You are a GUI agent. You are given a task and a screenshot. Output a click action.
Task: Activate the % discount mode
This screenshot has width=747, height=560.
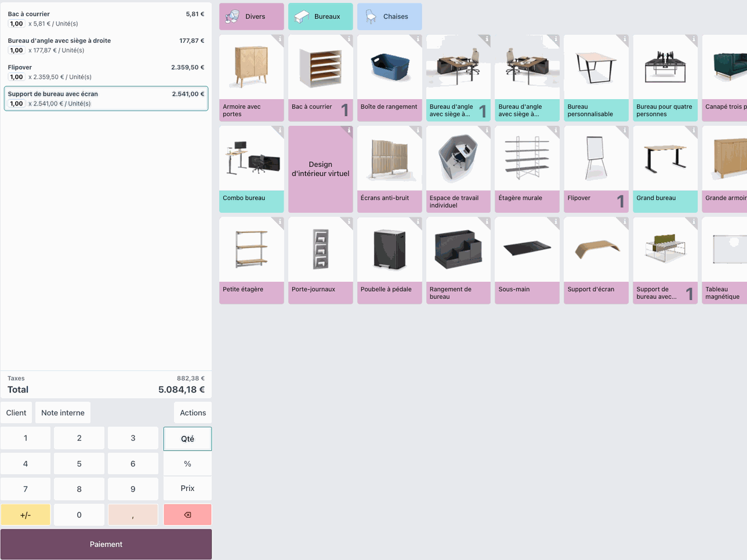(187, 464)
